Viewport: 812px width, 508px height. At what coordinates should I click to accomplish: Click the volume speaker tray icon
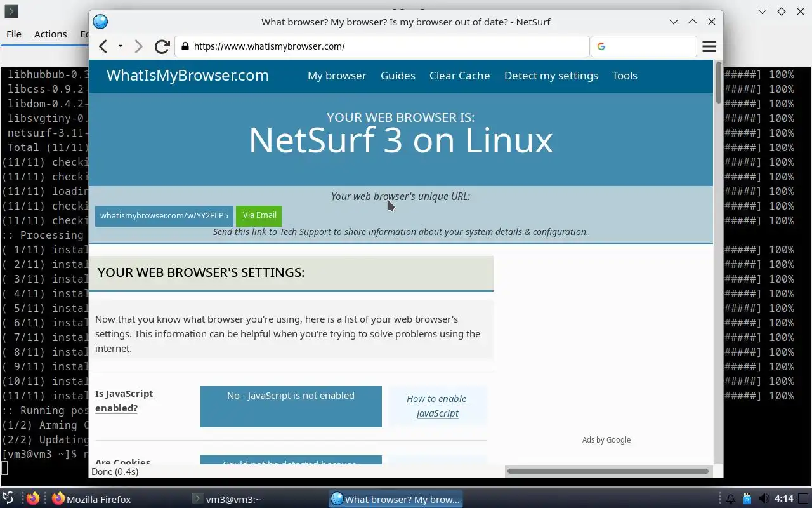764,499
